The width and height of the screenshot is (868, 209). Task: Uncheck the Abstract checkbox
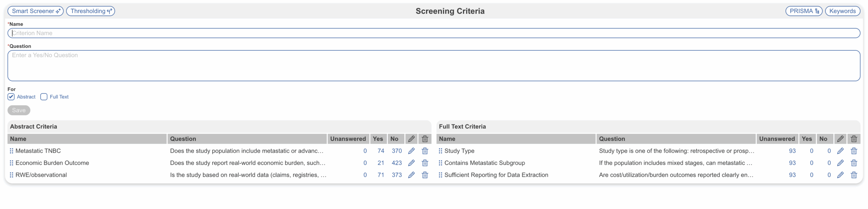click(x=11, y=97)
